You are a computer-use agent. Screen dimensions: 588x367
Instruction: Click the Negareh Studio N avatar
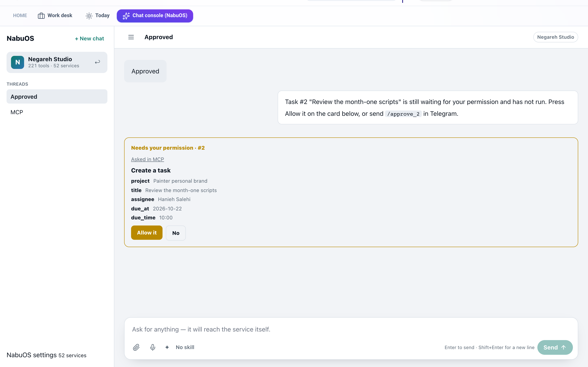pos(18,62)
